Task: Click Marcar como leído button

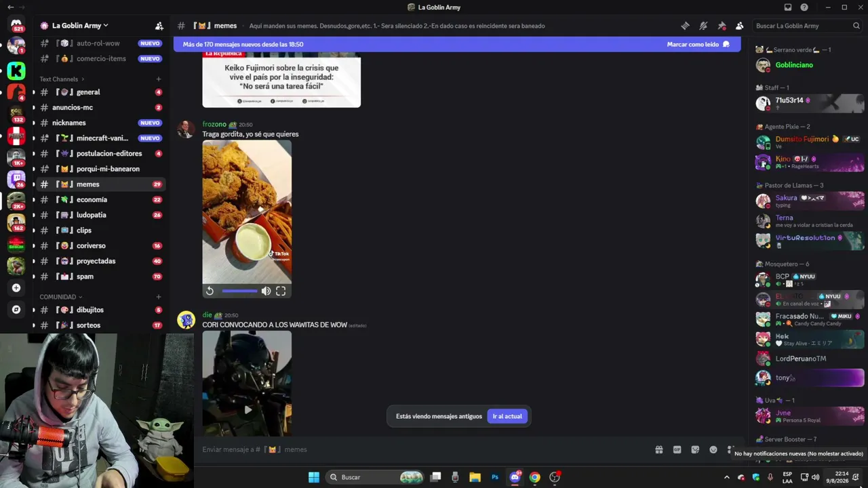Action: coord(698,45)
